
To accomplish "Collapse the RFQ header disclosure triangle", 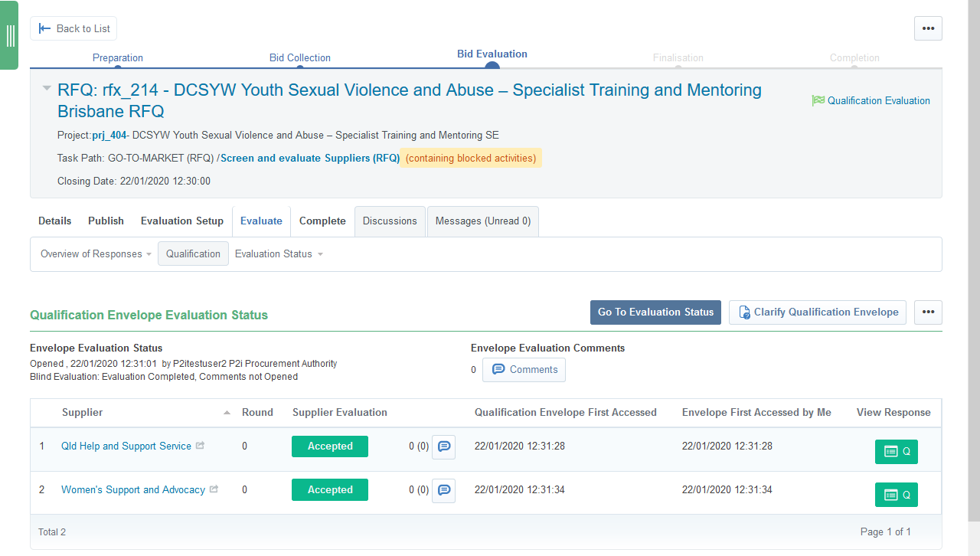I will coord(47,90).
